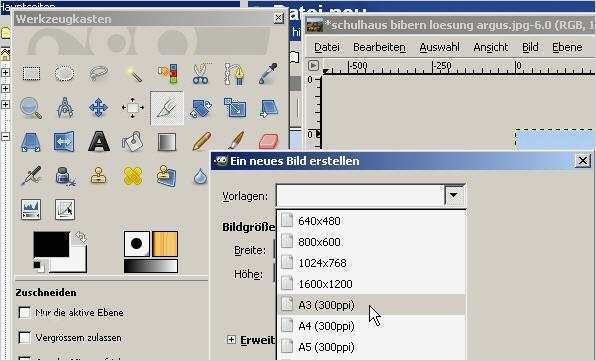Select the Color Picker eyedropper tool
The image size is (596, 361).
pyautogui.click(x=268, y=74)
